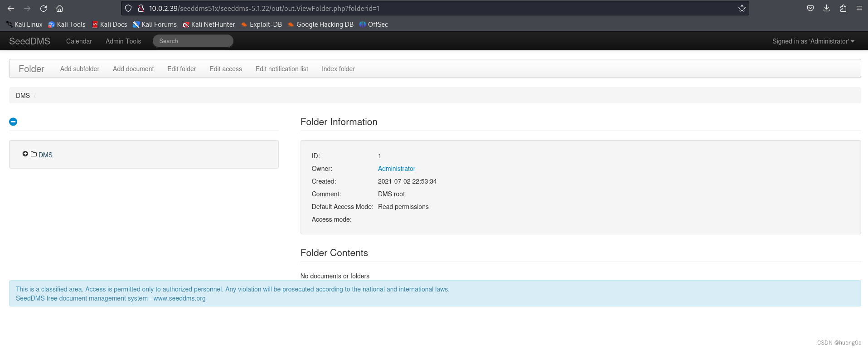Open the Kali Docs bookmark
868x350 pixels.
109,24
